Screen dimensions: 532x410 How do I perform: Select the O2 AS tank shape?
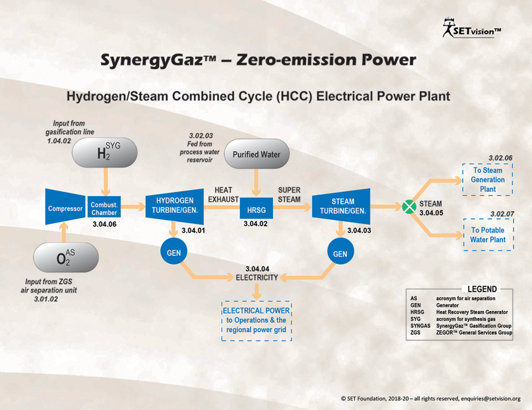(x=66, y=257)
